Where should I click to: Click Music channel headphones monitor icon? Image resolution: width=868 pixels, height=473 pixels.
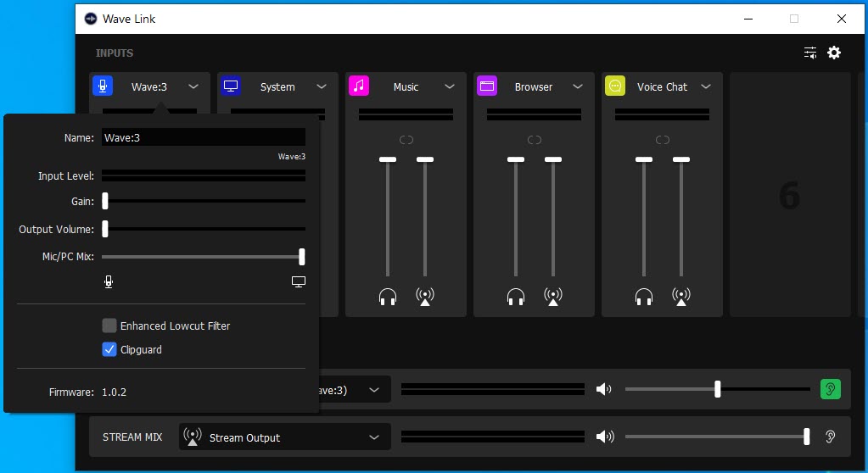pyautogui.click(x=388, y=297)
